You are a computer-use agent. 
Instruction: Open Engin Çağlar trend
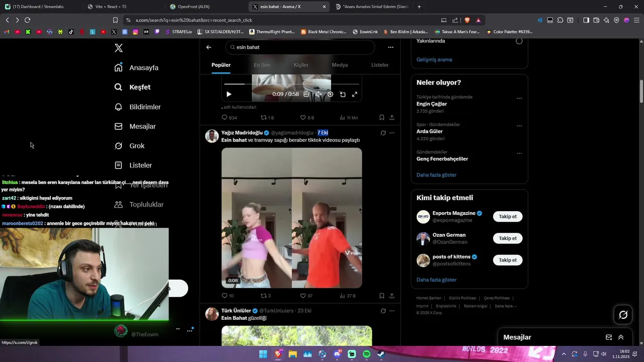[432, 104]
